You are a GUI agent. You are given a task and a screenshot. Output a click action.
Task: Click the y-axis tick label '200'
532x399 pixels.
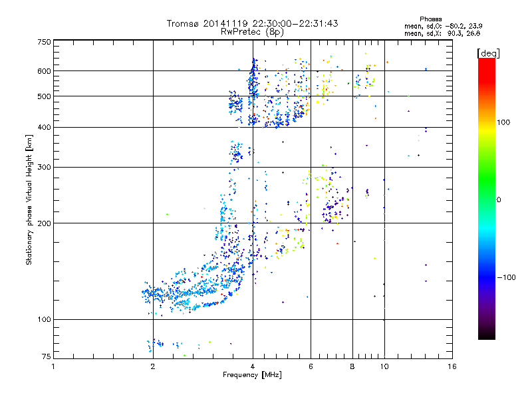[x=44, y=223]
